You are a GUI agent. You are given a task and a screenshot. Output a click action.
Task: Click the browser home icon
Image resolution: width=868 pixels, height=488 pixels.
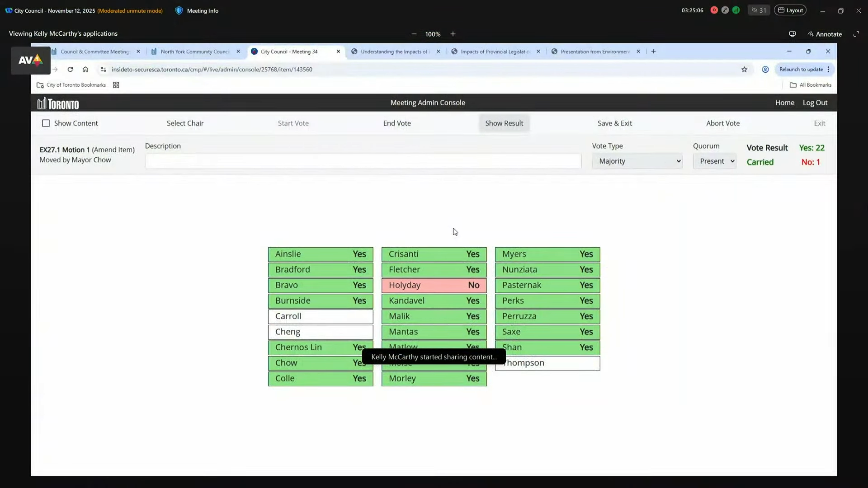85,69
